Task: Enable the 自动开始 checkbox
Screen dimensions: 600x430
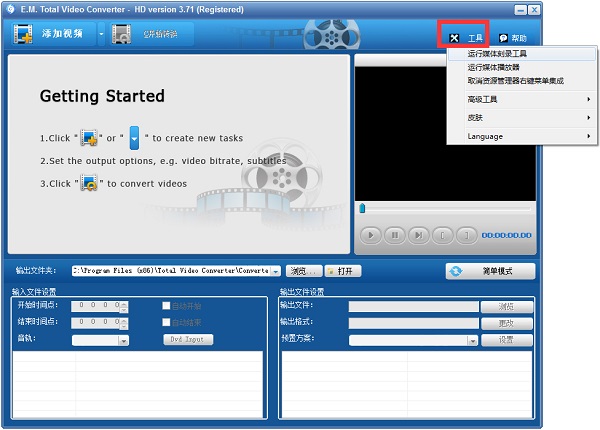Action: 167,306
